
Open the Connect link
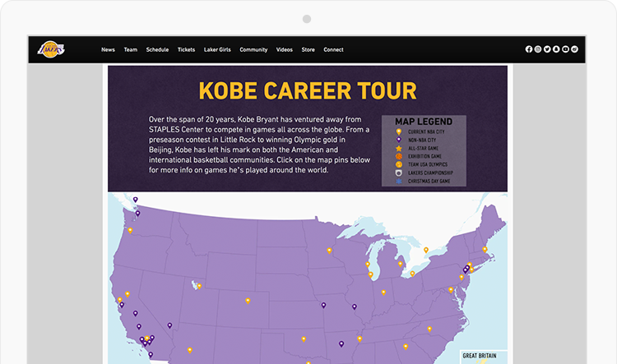click(333, 49)
